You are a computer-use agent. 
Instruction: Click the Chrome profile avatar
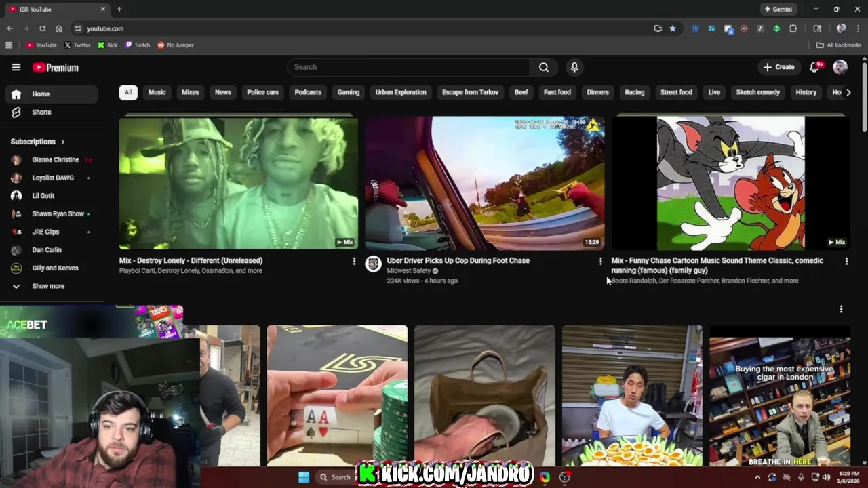(842, 28)
